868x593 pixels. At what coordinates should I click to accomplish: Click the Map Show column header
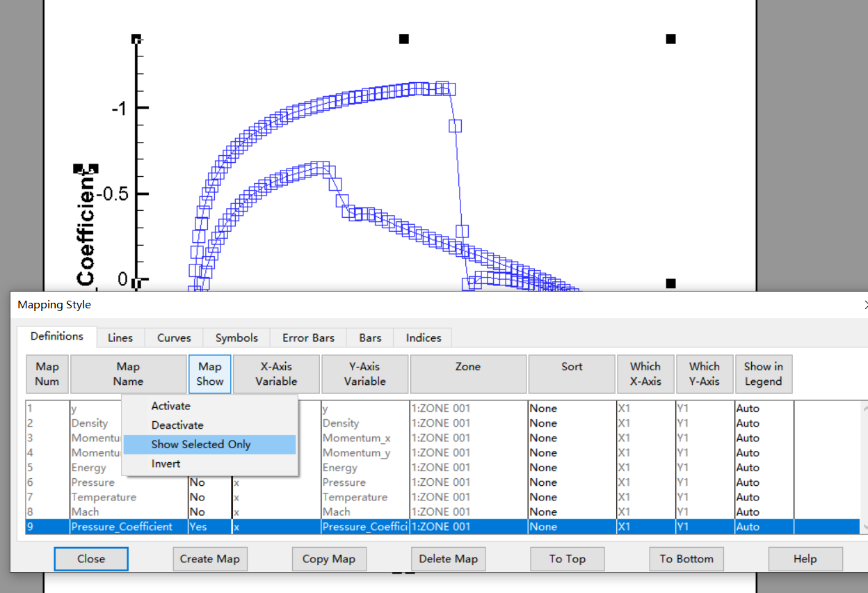click(x=209, y=374)
